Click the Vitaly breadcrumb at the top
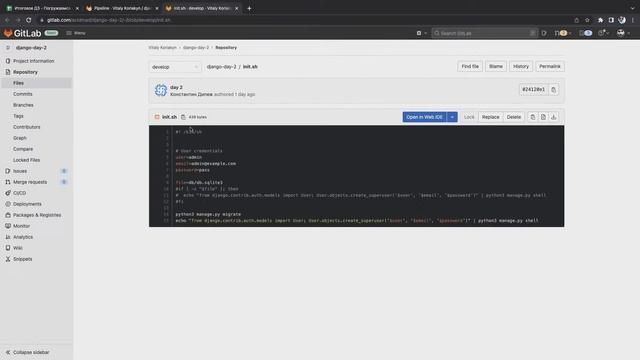Viewport: 640px width, 360px height. pos(162,48)
